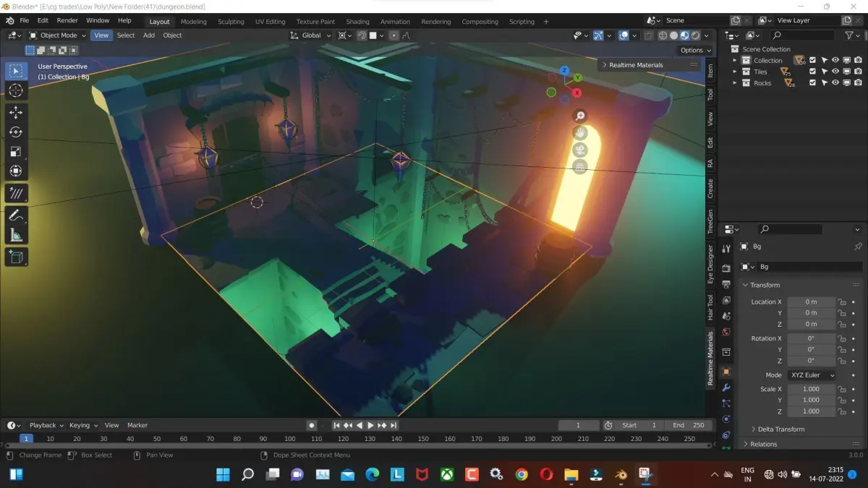Open the Tool properties tab icon
Screen dimensions: 868x488
(x=726, y=248)
